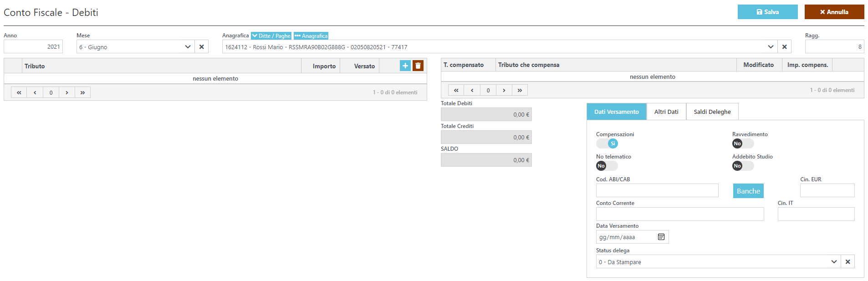Sort by Tributo che compensa column header
Screen dimensions: 868x281
coord(616,65)
